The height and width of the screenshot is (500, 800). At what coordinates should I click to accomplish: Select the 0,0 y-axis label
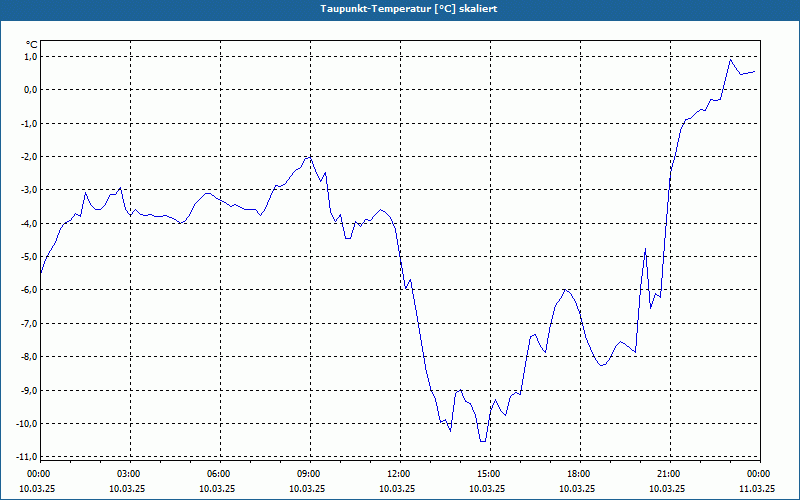pos(30,90)
